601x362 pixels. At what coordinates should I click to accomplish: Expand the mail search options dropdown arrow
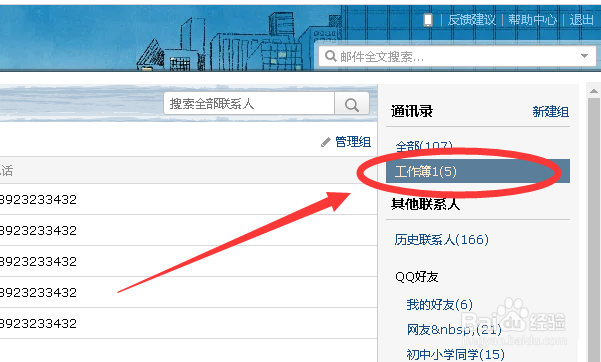pos(584,56)
